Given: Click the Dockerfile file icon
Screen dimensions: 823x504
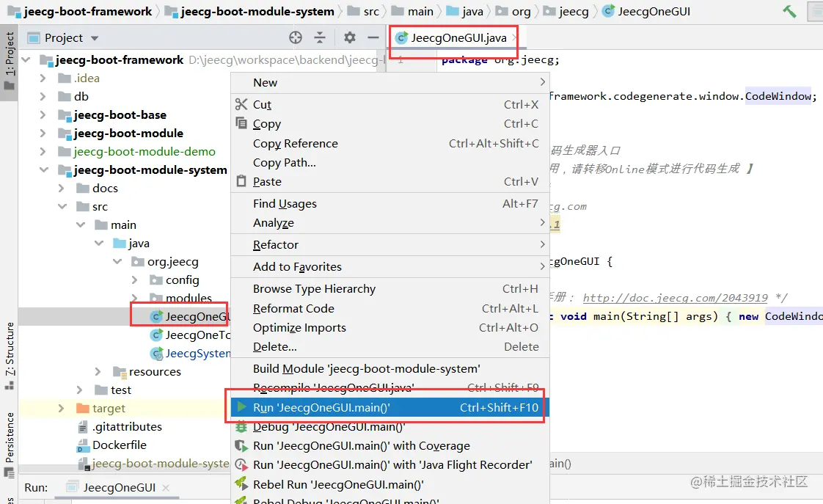Looking at the screenshot, I should (83, 445).
